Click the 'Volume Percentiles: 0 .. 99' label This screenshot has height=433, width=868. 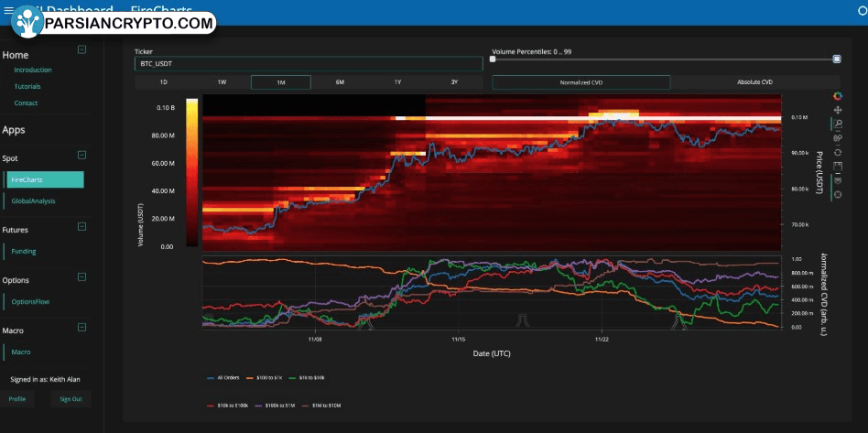click(x=531, y=51)
